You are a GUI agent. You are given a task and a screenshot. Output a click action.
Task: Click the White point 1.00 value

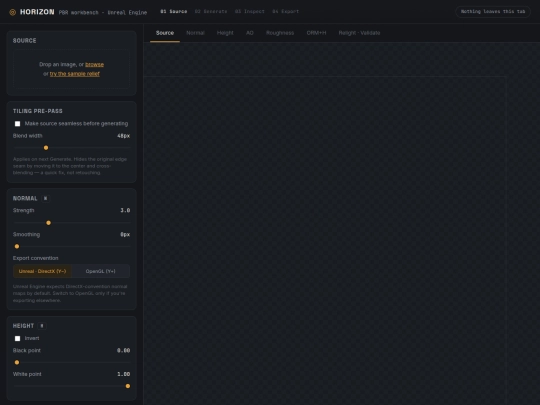point(123,374)
